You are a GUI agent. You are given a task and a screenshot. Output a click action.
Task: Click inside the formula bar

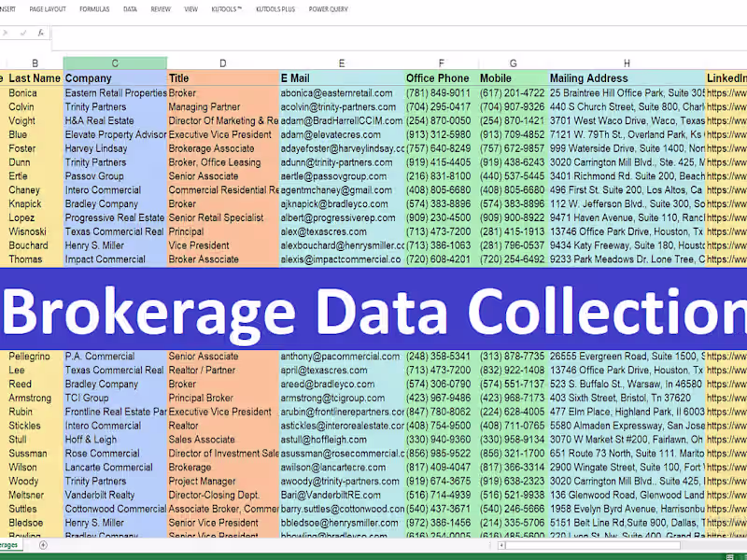click(280, 35)
